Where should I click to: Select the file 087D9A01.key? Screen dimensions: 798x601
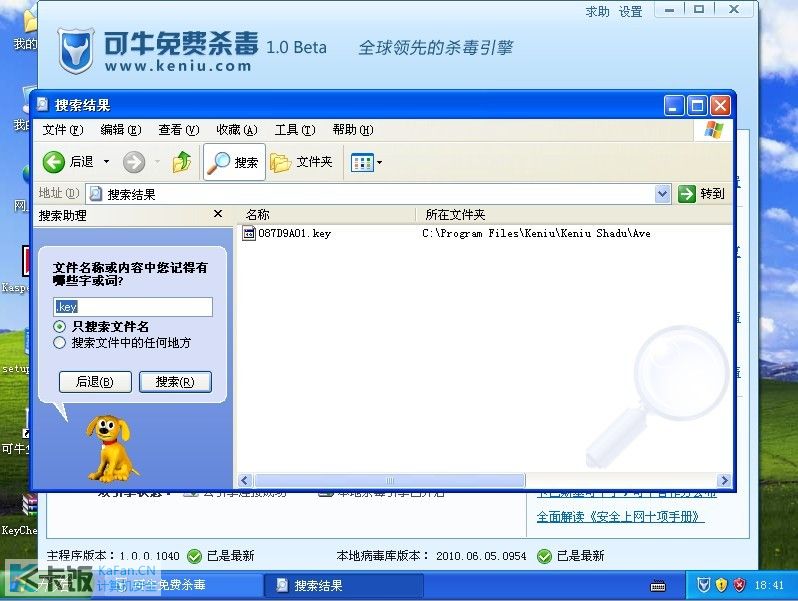[294, 234]
